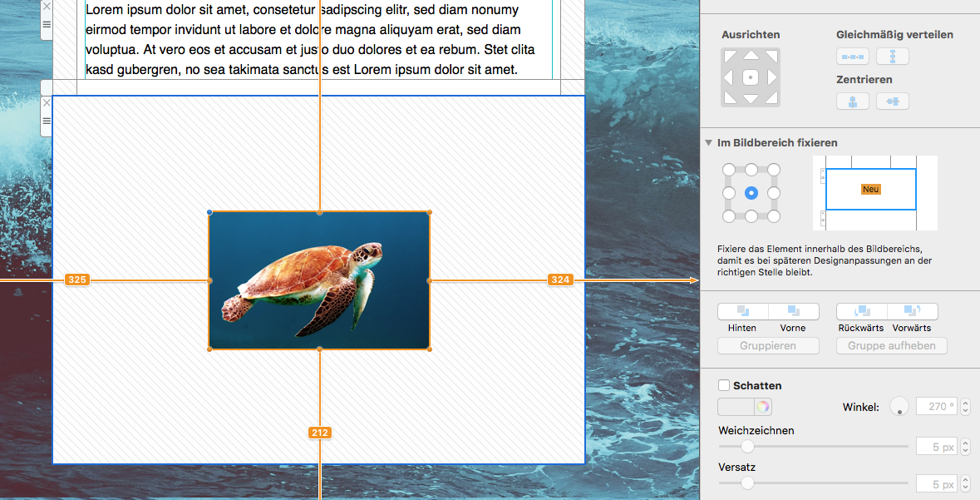Click the disabled Gruppieren button
Screen dimensions: 980x500
coord(768,345)
